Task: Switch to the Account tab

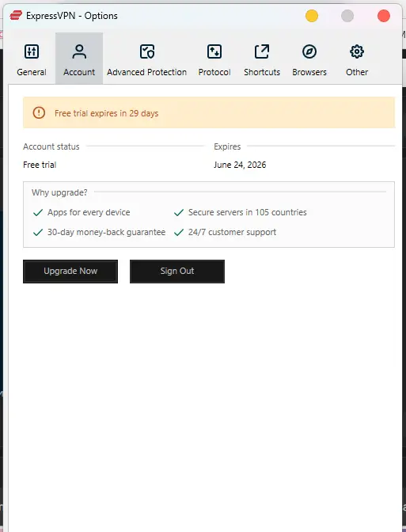Action: [79, 58]
